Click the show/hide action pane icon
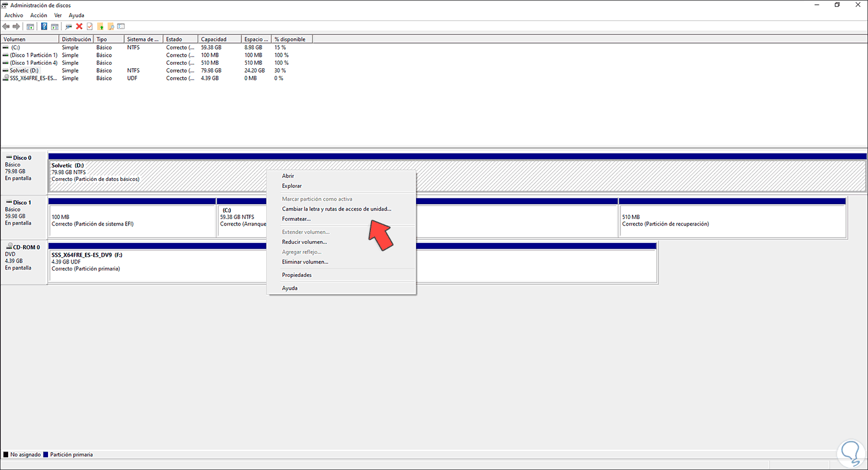The width and height of the screenshot is (868, 470). 55,26
